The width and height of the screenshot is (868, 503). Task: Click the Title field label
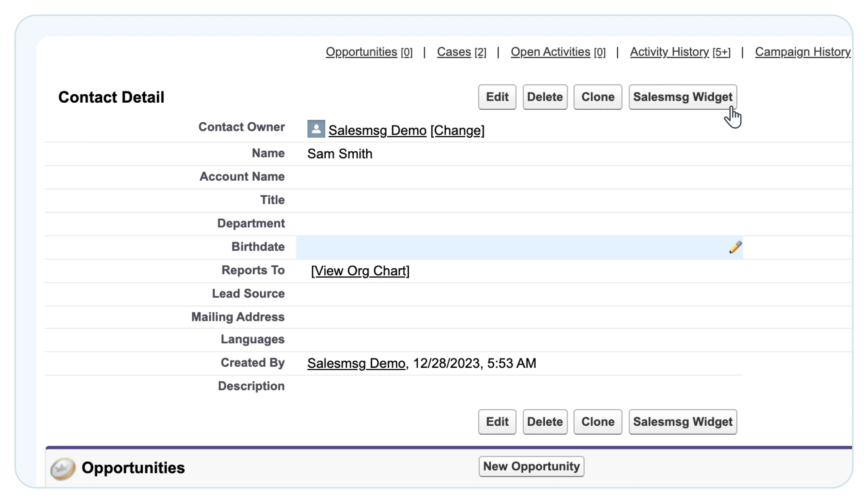(272, 200)
